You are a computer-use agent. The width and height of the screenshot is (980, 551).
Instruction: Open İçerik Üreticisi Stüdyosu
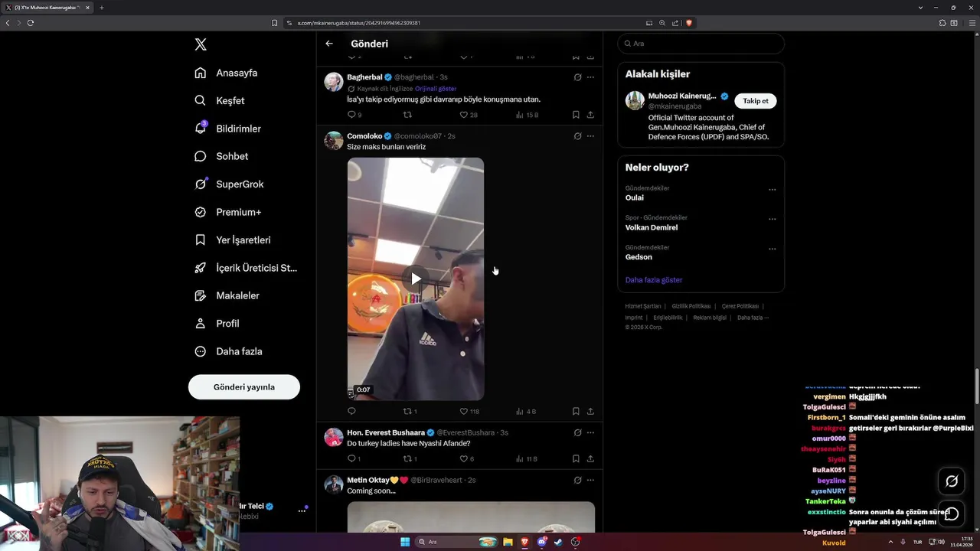(x=246, y=268)
